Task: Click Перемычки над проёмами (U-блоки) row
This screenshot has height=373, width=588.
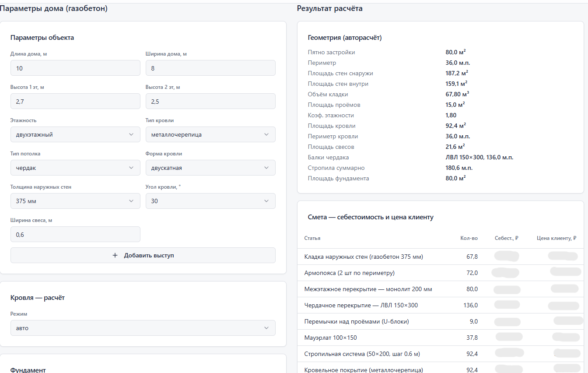Action: pyautogui.click(x=441, y=321)
